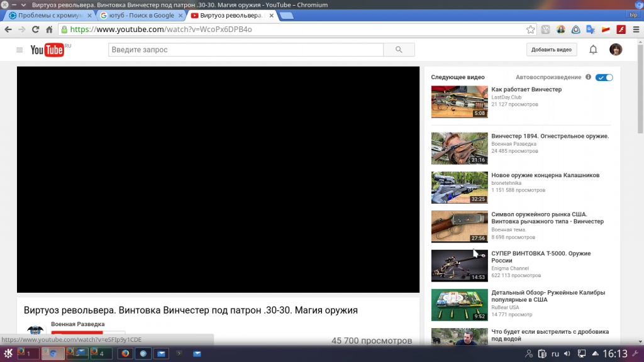Open the network tray icon
Screen dimensions: 644x362
(x=582, y=353)
